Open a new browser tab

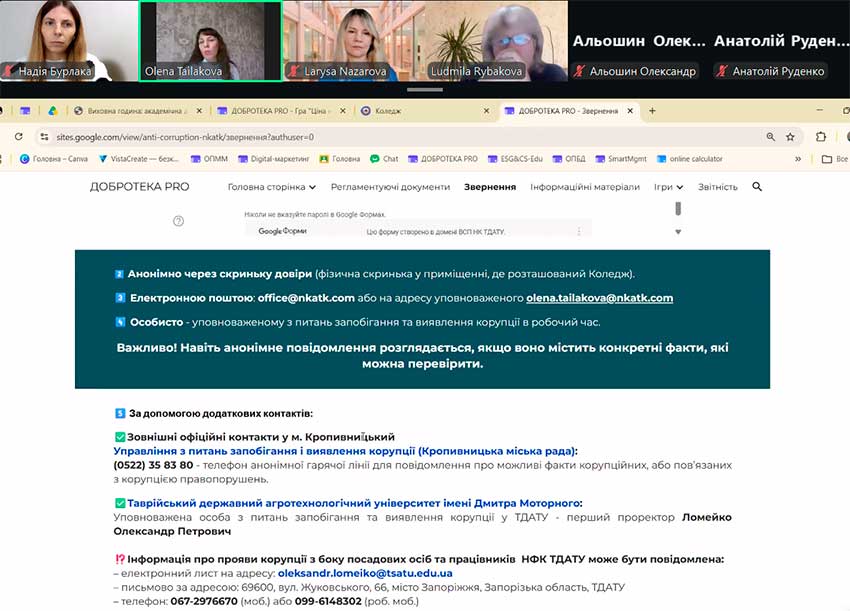tap(652, 111)
